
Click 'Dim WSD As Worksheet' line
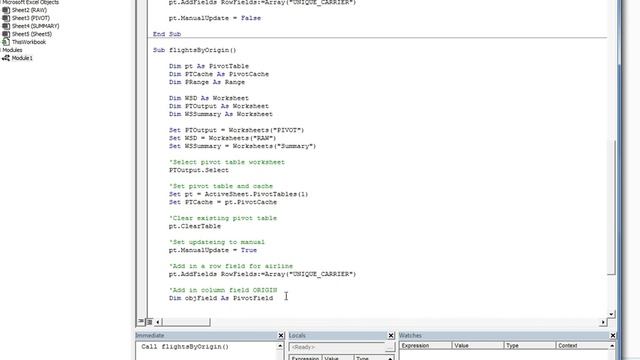[209, 98]
